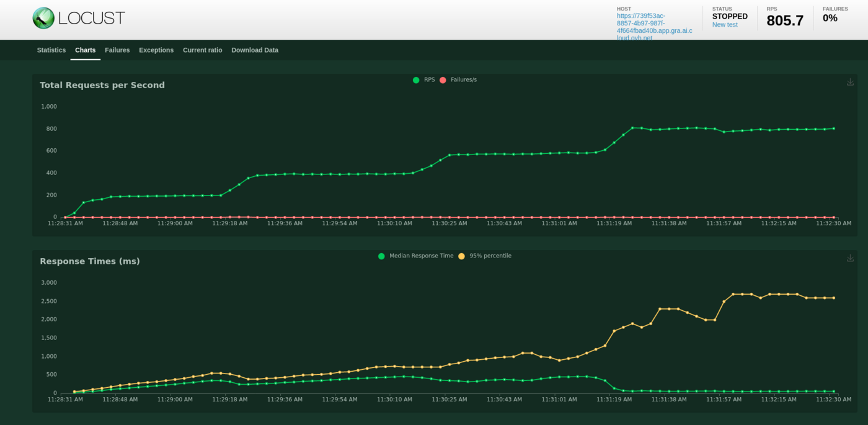Open the Exceptions tab
This screenshot has width=868, height=425.
pyautogui.click(x=156, y=50)
